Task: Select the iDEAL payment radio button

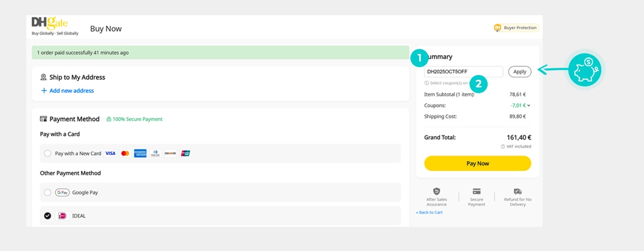Action: pos(48,216)
